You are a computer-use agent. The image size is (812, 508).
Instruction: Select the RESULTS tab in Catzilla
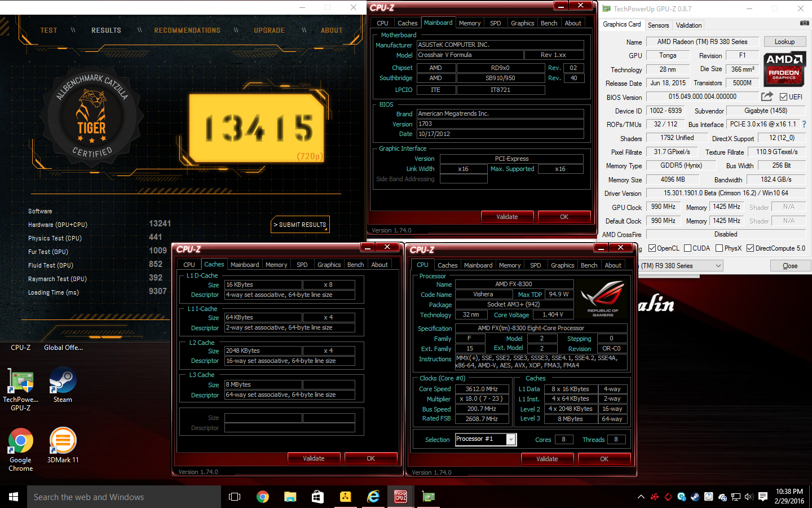(106, 30)
